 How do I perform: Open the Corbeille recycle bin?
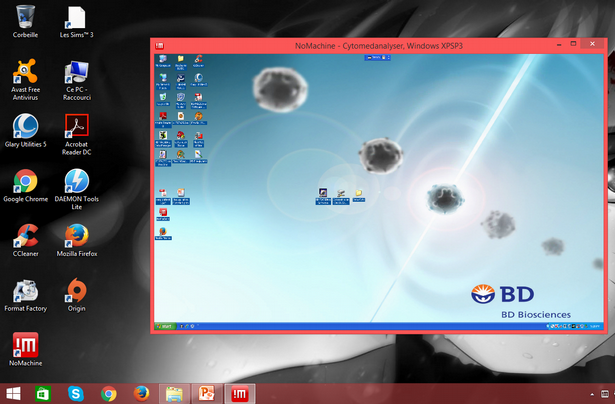coord(26,17)
